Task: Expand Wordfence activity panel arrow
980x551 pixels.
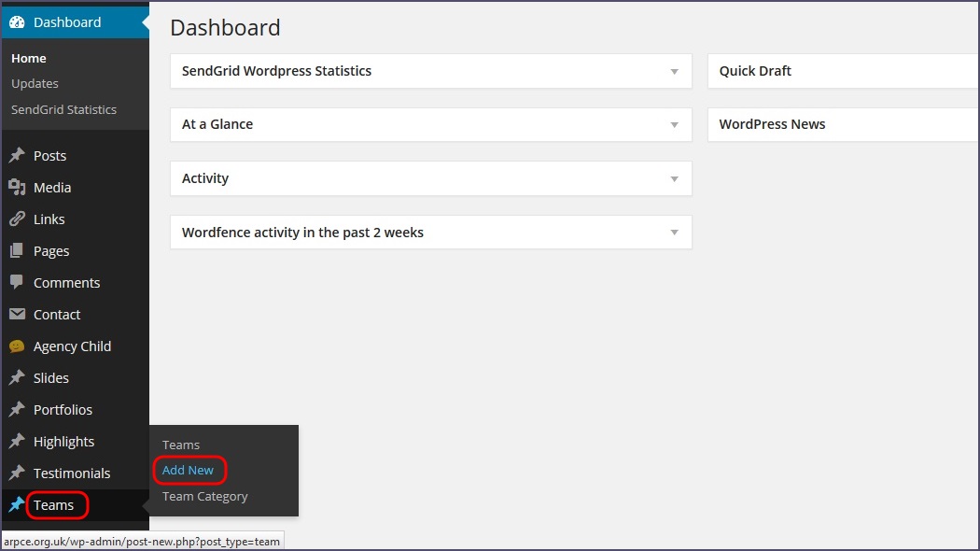Action: (674, 233)
